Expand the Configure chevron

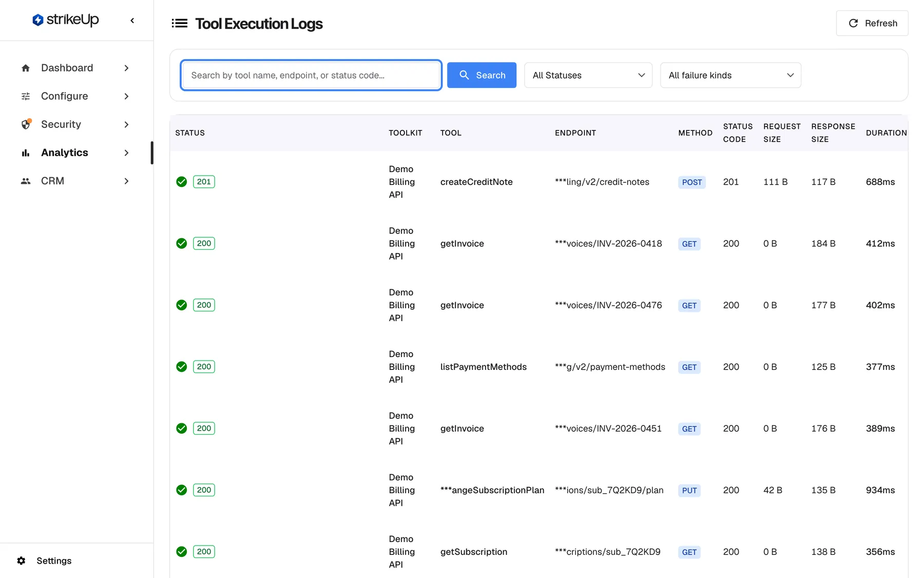pos(126,96)
